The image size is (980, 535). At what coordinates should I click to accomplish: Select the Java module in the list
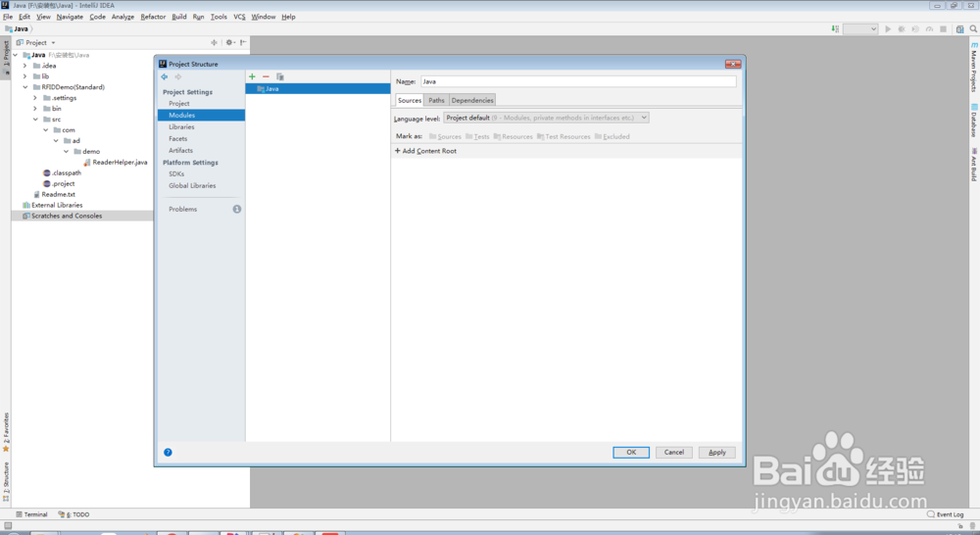point(318,89)
